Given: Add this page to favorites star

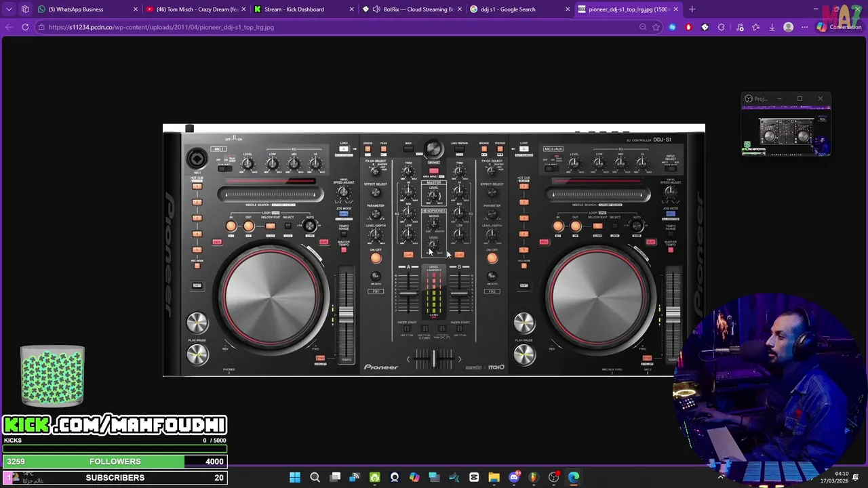Looking at the screenshot, I should [656, 27].
